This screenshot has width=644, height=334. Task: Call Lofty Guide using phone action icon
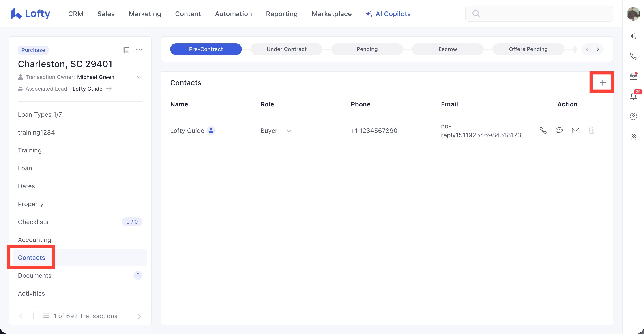(x=543, y=130)
